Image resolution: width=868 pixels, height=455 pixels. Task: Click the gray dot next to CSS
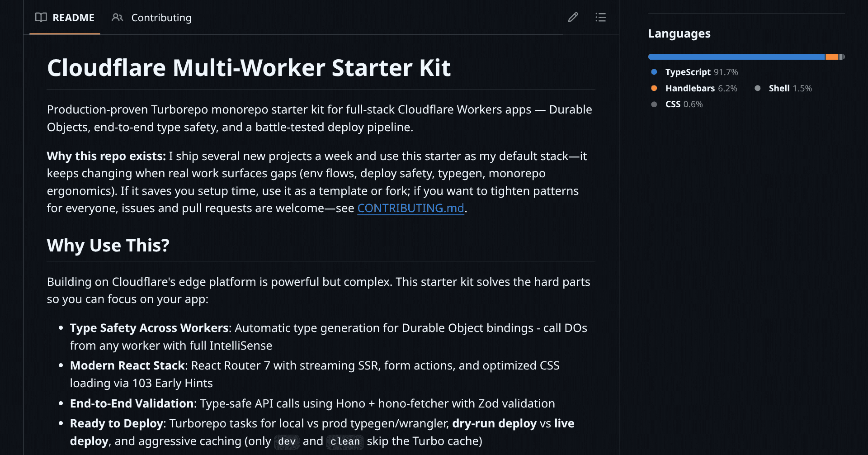654,104
